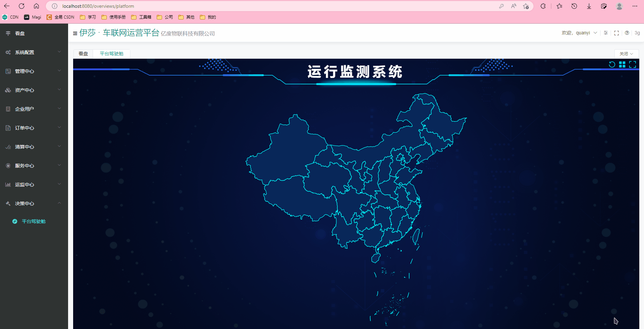Open the 关闭 tabs dropdown
This screenshot has width=644, height=329.
point(626,54)
